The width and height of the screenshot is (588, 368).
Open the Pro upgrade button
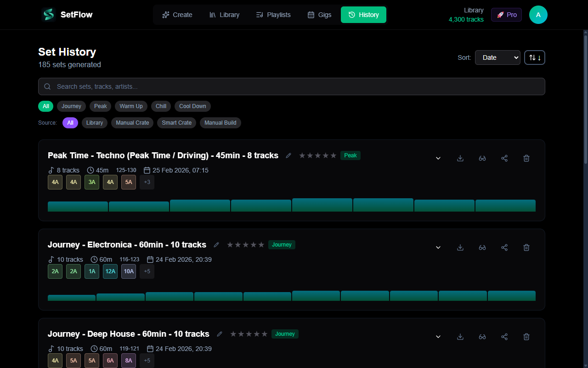(506, 15)
